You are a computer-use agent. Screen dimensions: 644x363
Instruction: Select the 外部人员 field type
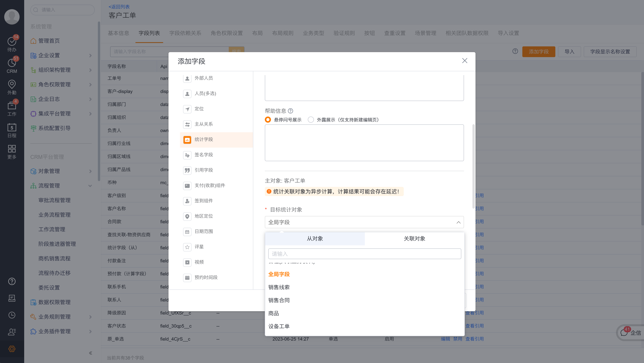(x=216, y=78)
